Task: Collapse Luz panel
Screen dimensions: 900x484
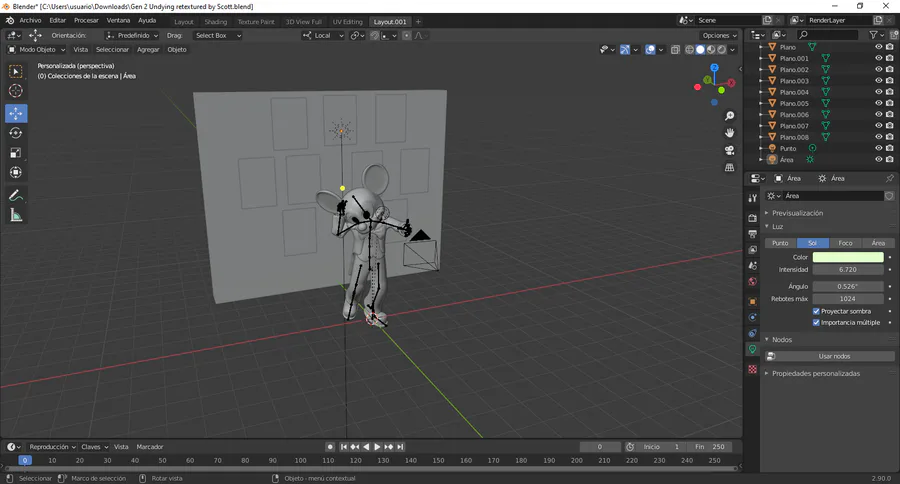Action: tap(777, 227)
